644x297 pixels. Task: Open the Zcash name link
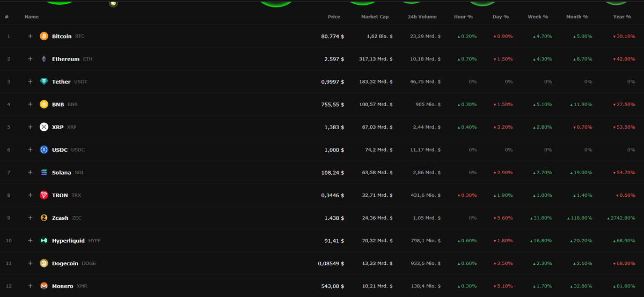pyautogui.click(x=61, y=218)
